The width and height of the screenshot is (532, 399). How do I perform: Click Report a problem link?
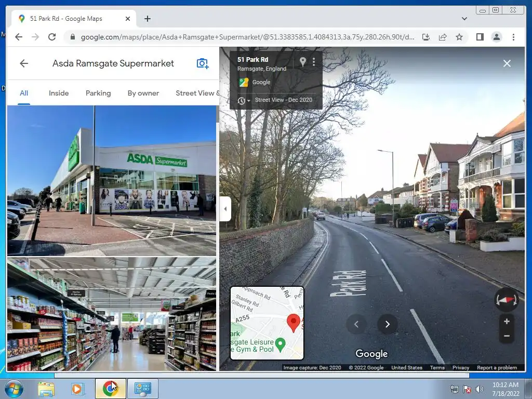(497, 367)
